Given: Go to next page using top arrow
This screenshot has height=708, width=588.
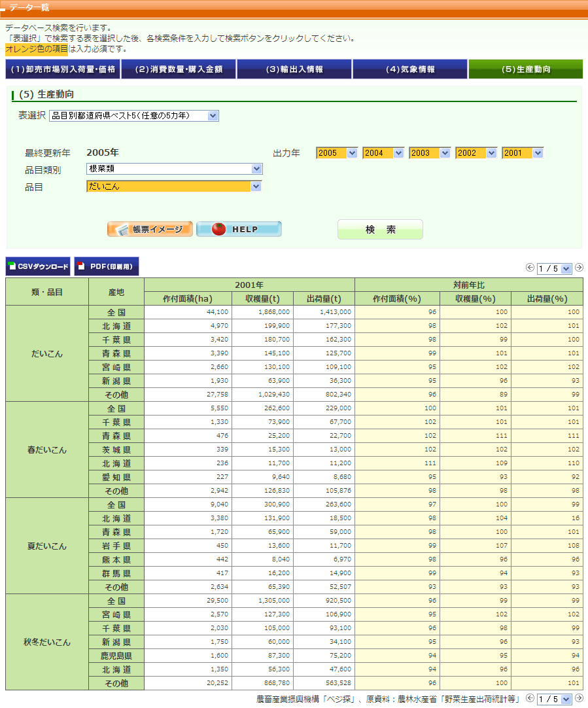Looking at the screenshot, I should pos(579,268).
